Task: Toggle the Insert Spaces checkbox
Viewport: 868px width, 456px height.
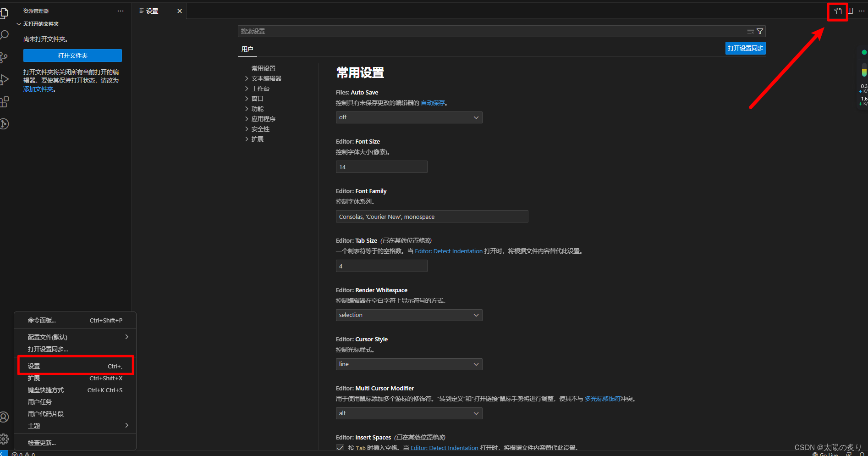Action: [340, 448]
